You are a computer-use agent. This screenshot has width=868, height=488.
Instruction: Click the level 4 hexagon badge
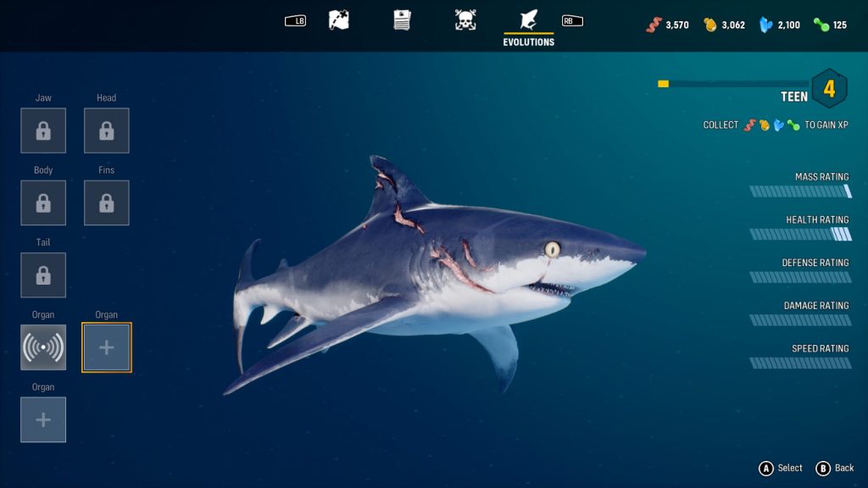(x=829, y=89)
